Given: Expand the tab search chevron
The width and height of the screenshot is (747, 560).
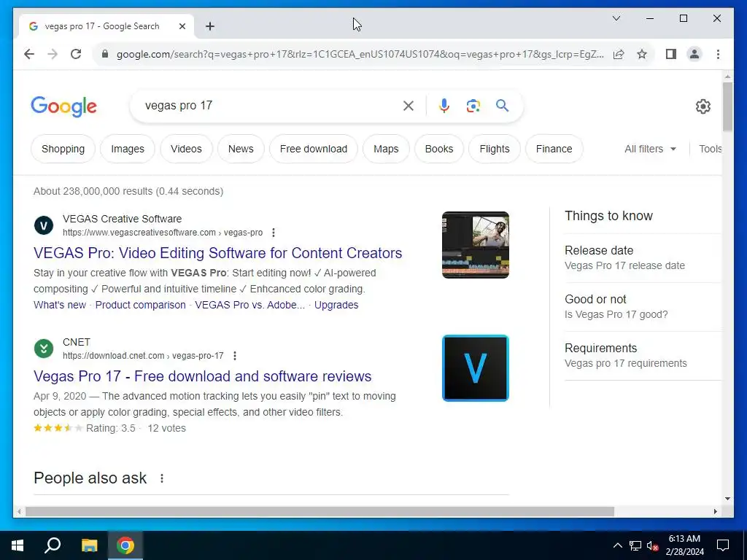Looking at the screenshot, I should point(616,18).
